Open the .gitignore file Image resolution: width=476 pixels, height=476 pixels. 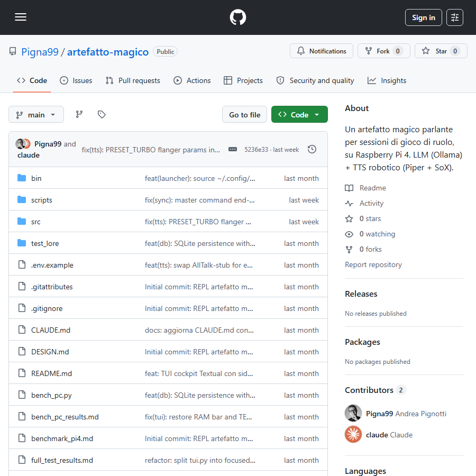(47, 308)
